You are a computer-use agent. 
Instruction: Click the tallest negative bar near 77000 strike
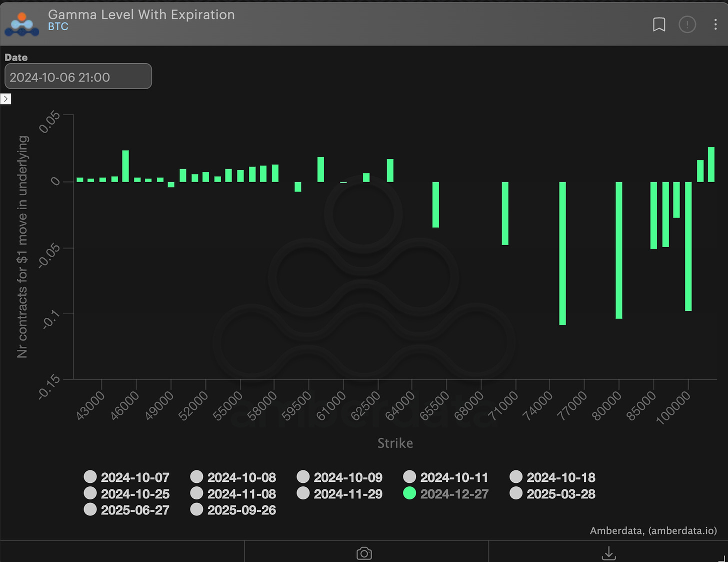coord(562,253)
